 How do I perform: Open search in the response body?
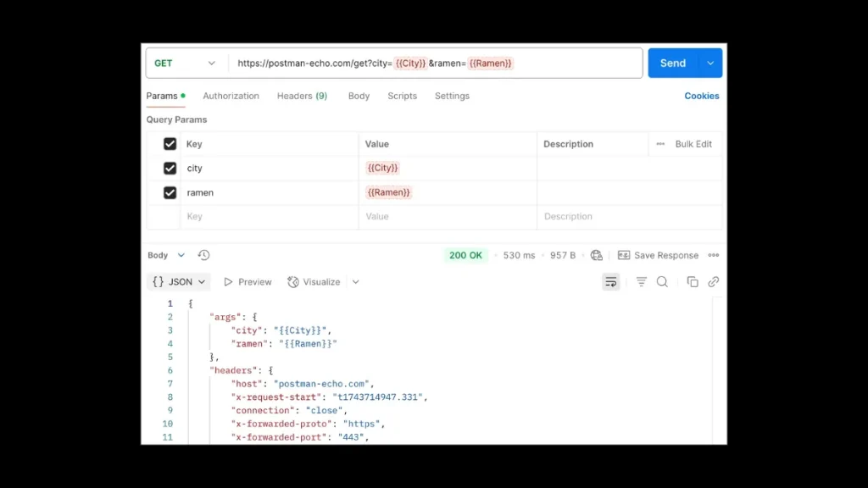point(662,281)
